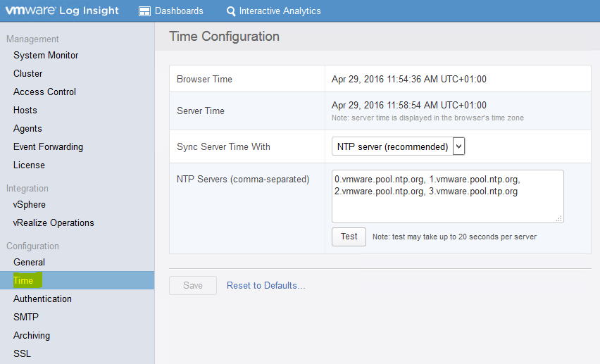The image size is (600, 364).
Task: Click the Dashboards grid icon
Action: click(144, 11)
